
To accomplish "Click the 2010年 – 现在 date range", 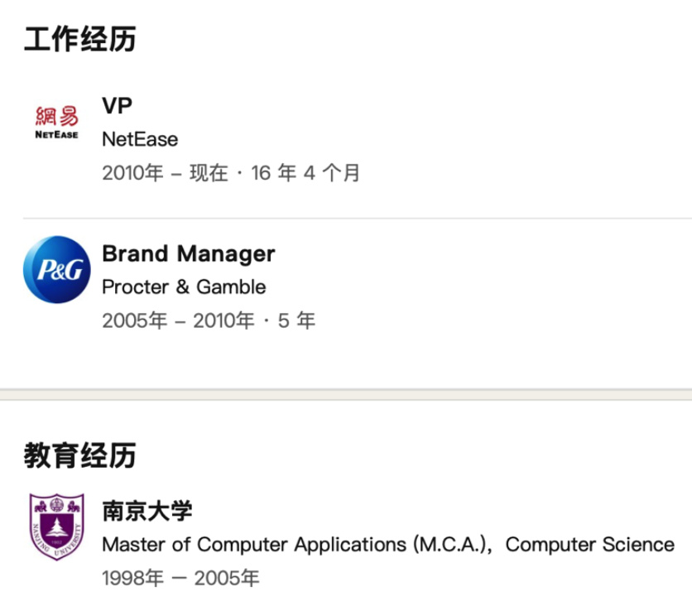I will (x=165, y=173).
